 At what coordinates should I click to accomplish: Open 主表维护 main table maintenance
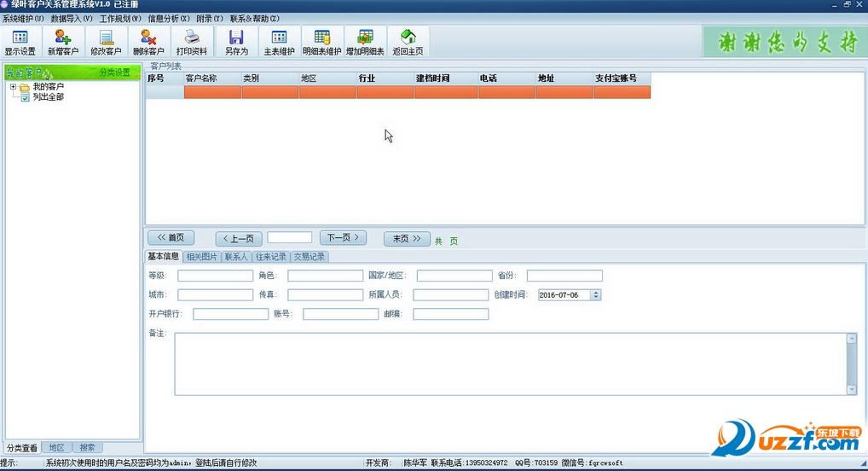click(279, 42)
